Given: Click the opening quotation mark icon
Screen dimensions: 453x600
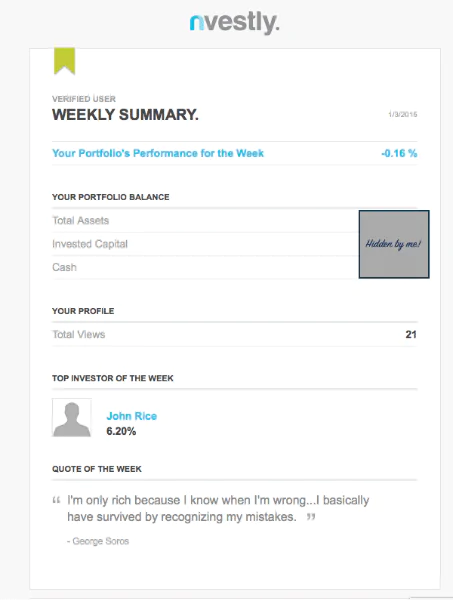Looking at the screenshot, I should (56, 500).
